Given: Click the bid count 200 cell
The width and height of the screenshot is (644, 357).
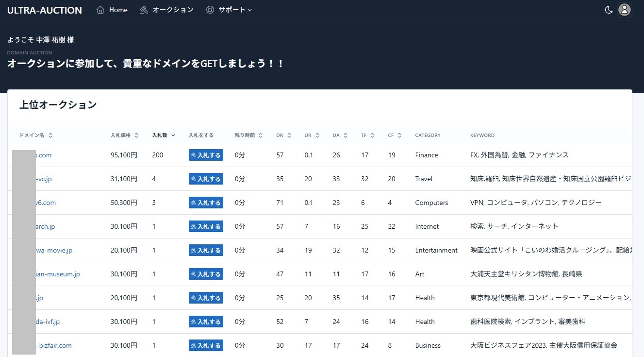Looking at the screenshot, I should 158,155.
